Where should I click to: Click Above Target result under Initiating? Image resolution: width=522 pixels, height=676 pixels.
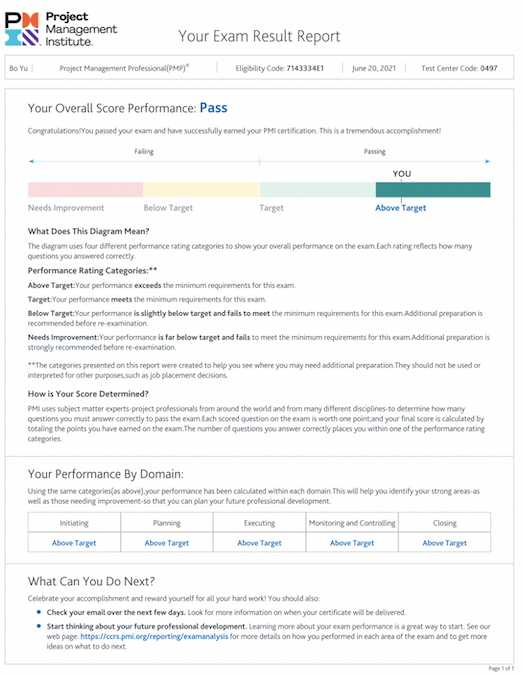tap(74, 543)
